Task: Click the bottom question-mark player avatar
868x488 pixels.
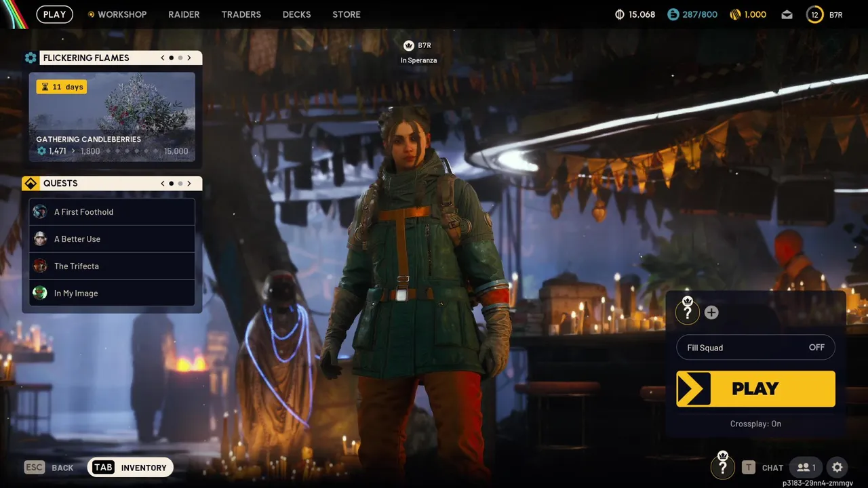Action: [x=723, y=466]
